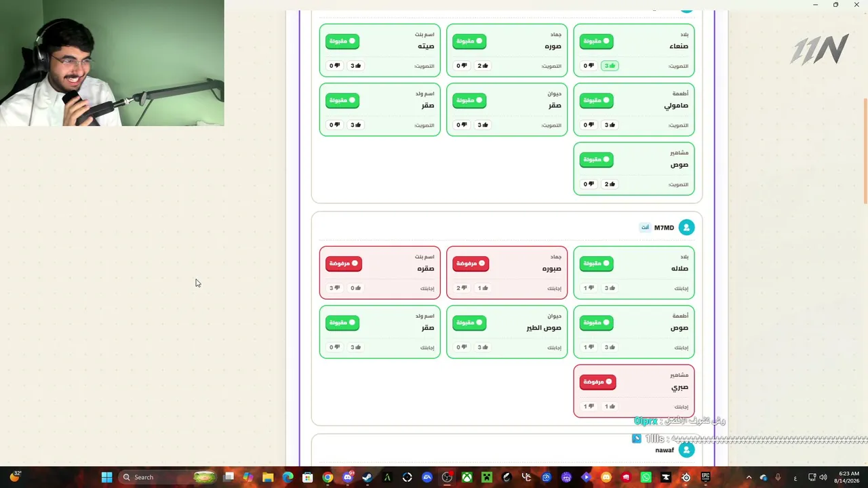Open WhatsApp from the taskbar
The width and height of the screenshot is (868, 488).
(646, 477)
